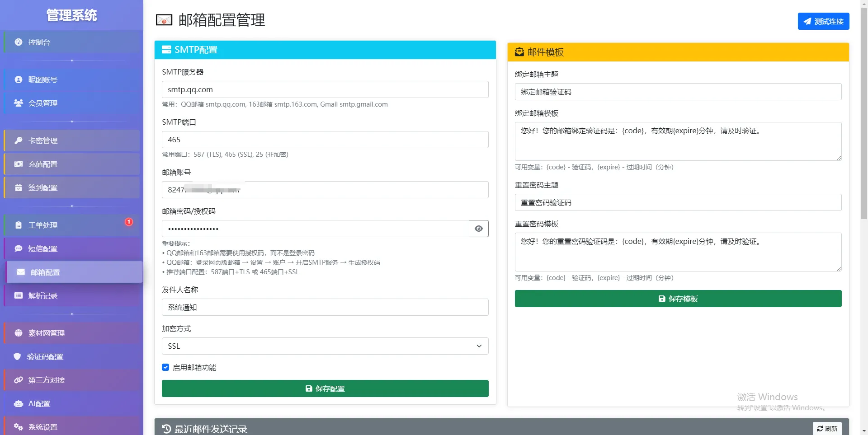
Task: Toggle the email enable option off
Action: pos(165,367)
